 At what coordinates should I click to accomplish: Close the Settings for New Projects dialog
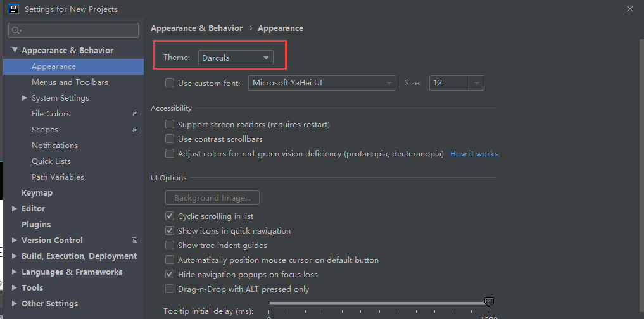point(630,9)
